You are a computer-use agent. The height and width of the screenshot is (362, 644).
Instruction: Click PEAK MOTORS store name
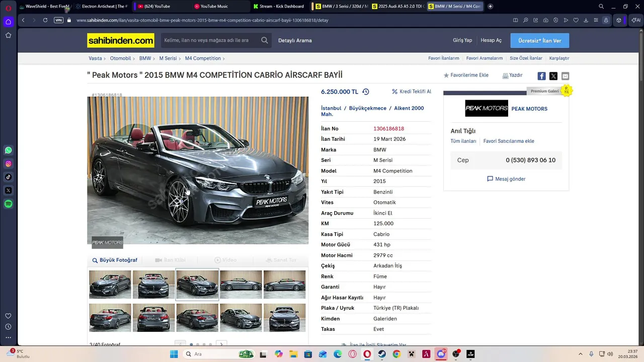(529, 109)
